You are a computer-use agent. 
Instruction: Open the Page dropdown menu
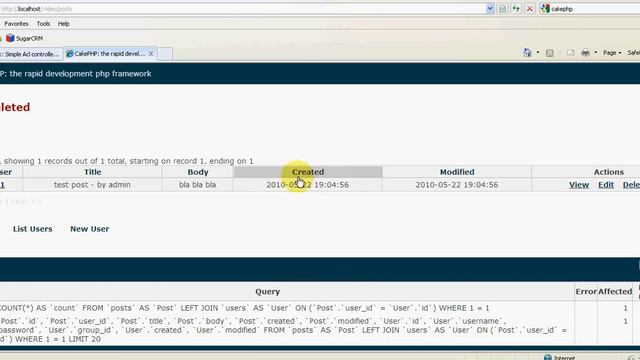(x=612, y=53)
